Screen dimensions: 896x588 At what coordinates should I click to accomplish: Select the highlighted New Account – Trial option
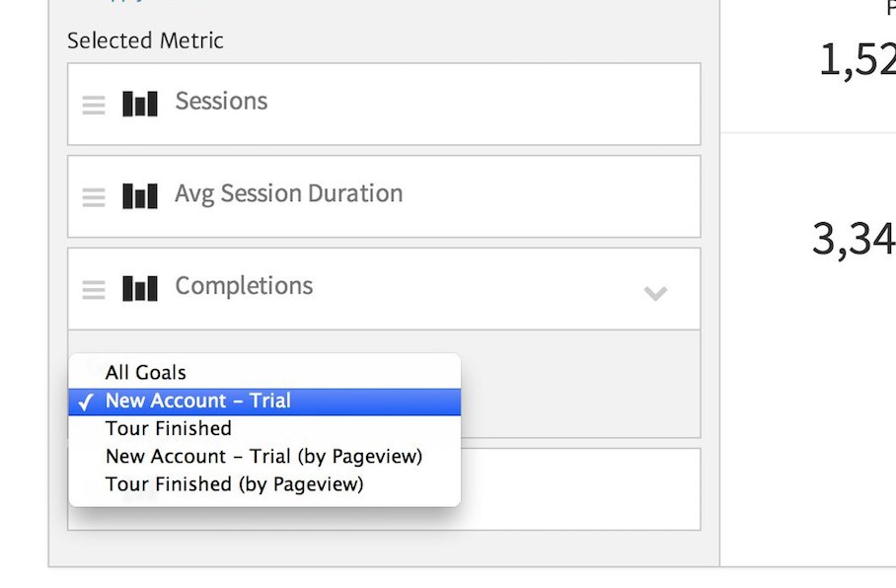pyautogui.click(x=198, y=401)
